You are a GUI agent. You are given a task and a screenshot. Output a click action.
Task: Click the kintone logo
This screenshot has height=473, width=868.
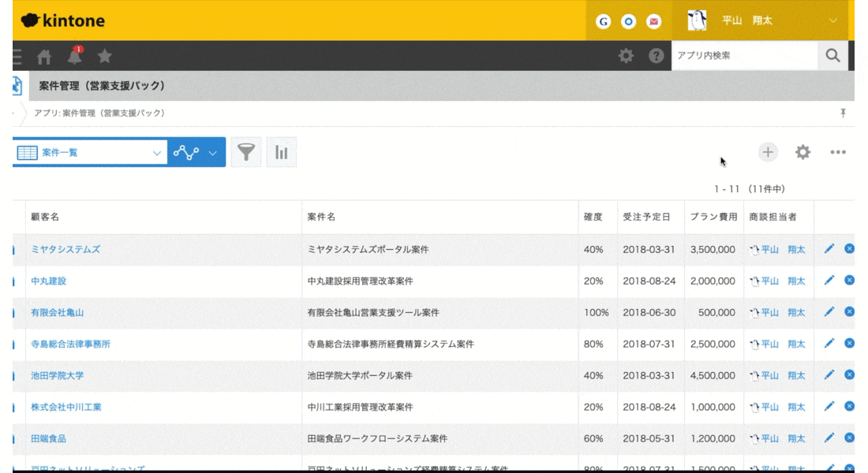coord(62,20)
